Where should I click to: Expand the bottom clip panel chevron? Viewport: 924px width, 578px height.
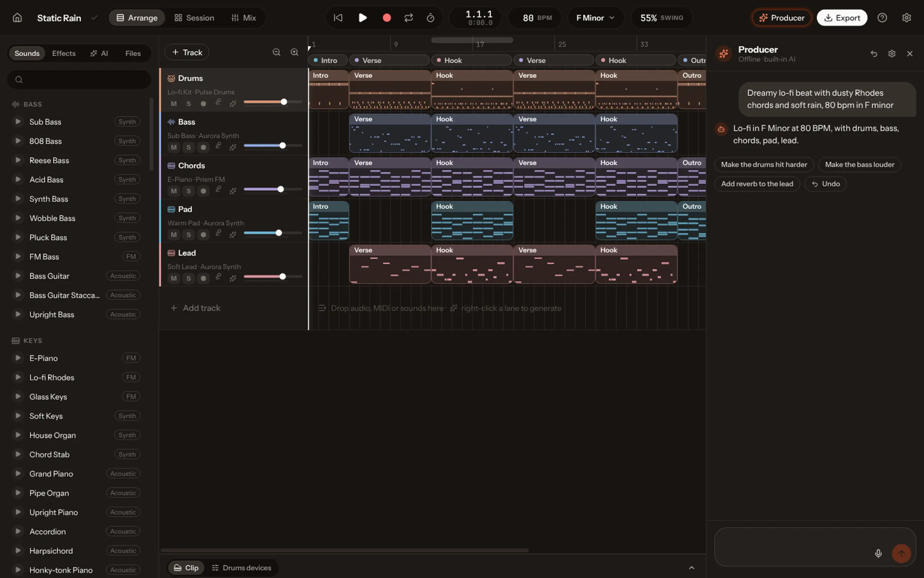click(691, 568)
